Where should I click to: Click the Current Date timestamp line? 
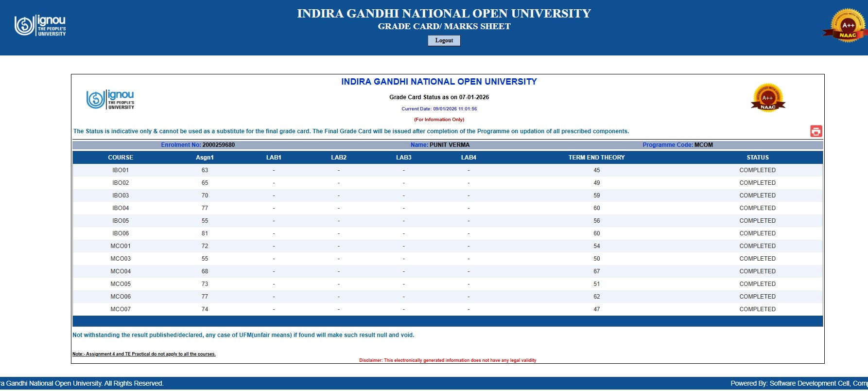point(439,109)
